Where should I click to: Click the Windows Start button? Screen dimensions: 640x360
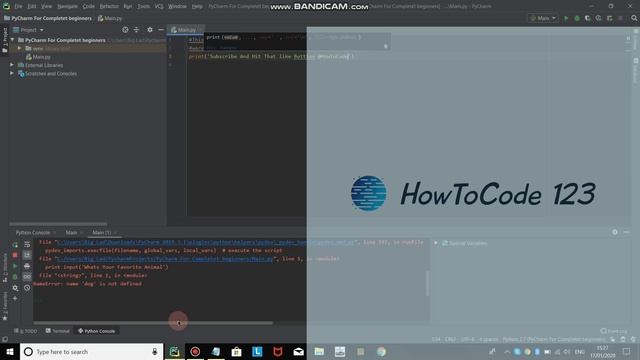coord(10,351)
